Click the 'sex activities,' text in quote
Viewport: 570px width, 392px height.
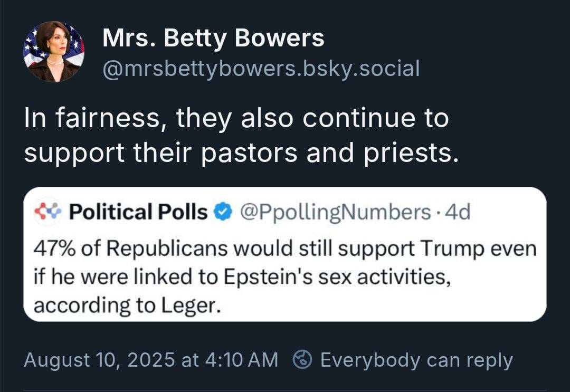pos(384,277)
